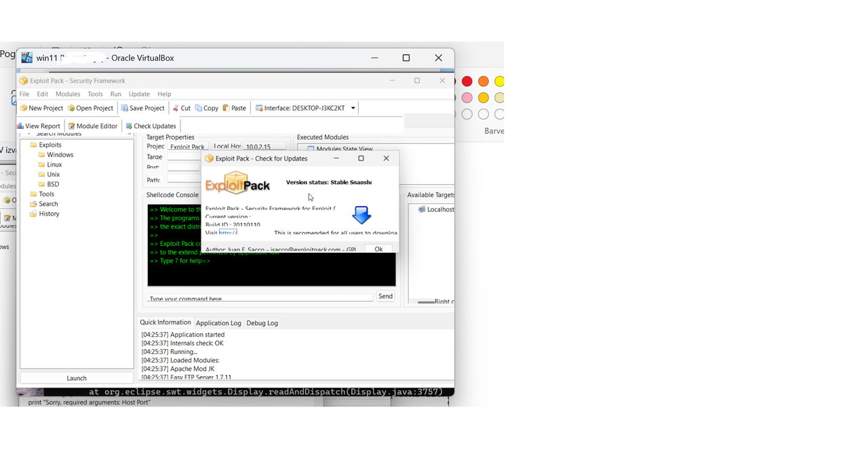868x452 pixels.
Task: Click the Open Project toolbar icon
Action: tap(71, 108)
